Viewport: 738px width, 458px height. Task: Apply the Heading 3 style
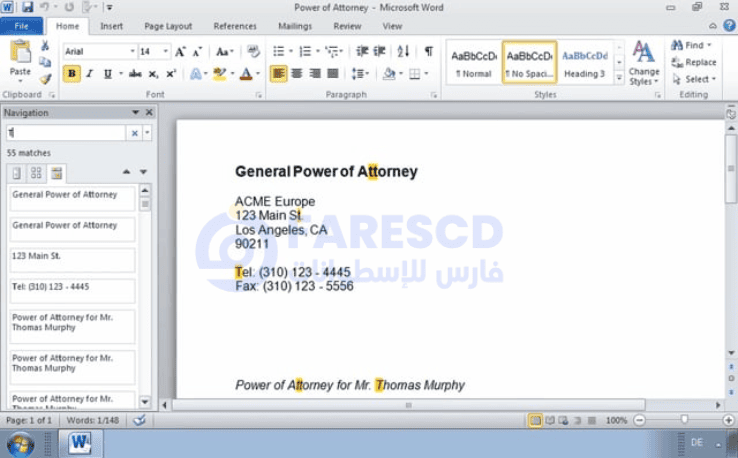point(585,63)
